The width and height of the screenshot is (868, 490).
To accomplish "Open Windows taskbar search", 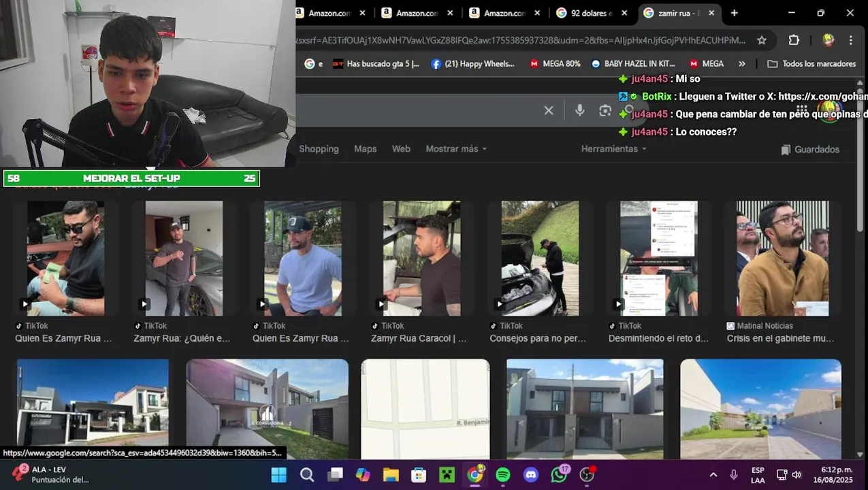I will (x=307, y=474).
